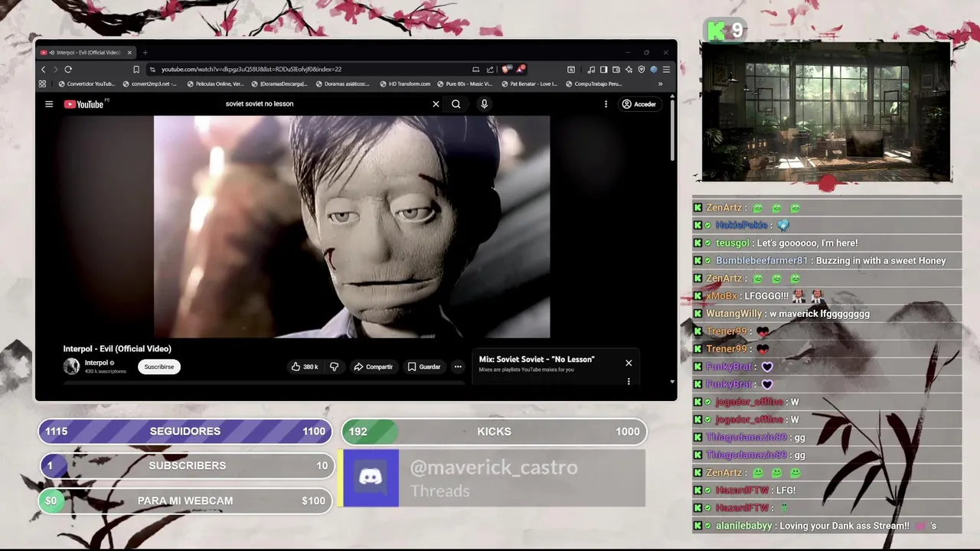This screenshot has width=980, height=551.
Task: Go back in the browser
Action: pos(43,70)
